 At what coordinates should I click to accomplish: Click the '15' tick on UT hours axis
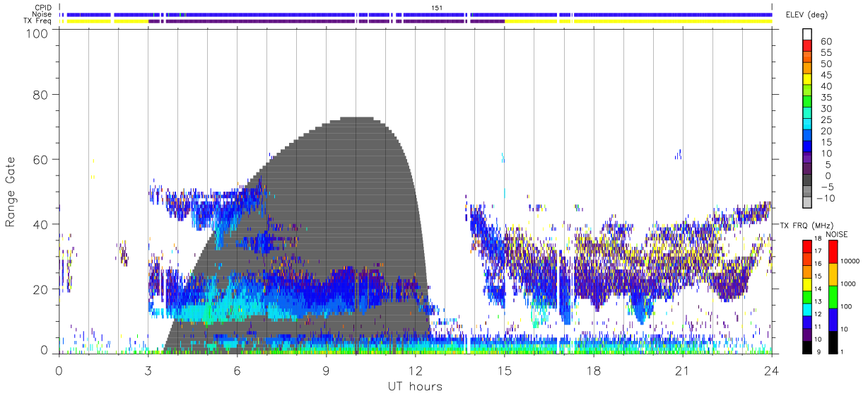pyautogui.click(x=505, y=371)
